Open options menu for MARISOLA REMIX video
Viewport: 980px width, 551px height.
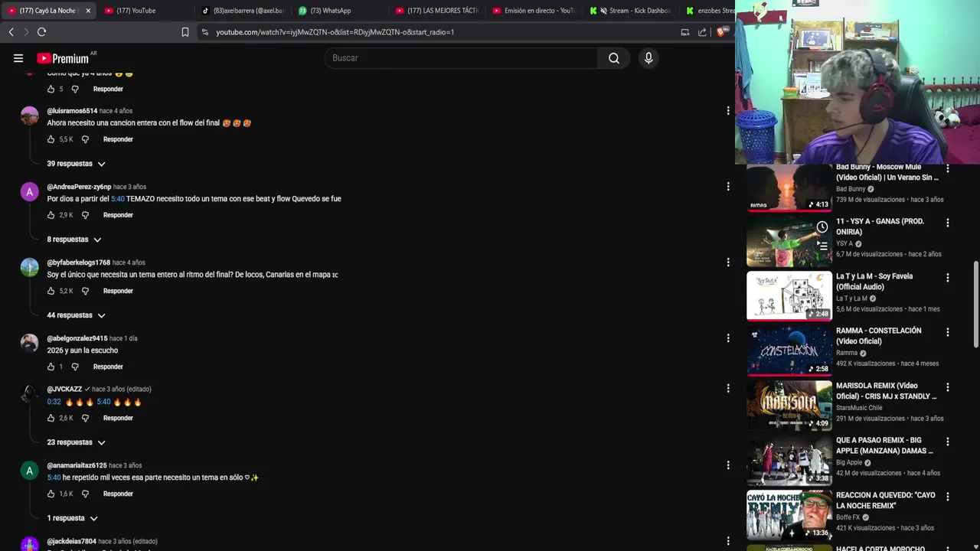[948, 387]
